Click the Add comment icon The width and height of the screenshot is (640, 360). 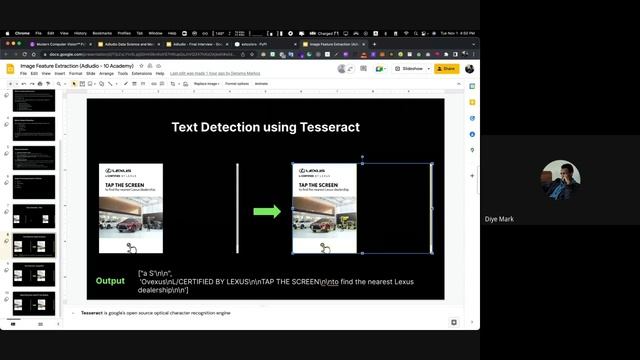coord(162,84)
